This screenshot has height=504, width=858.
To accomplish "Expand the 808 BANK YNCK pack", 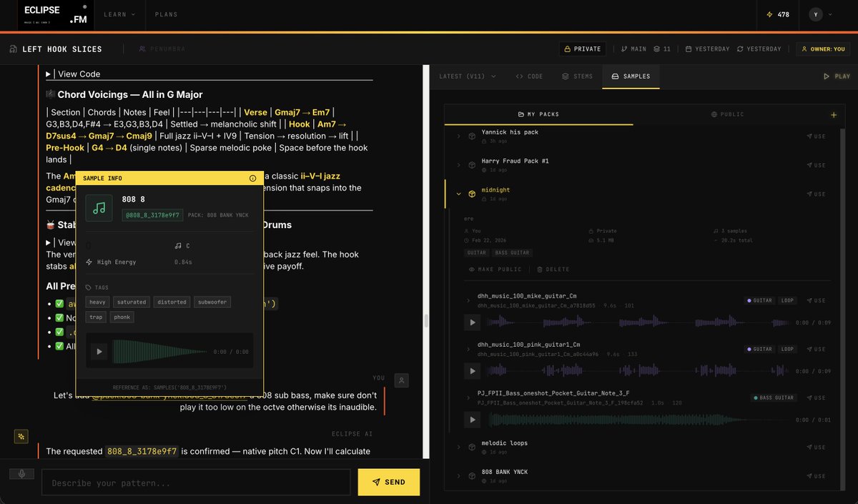I will point(458,475).
